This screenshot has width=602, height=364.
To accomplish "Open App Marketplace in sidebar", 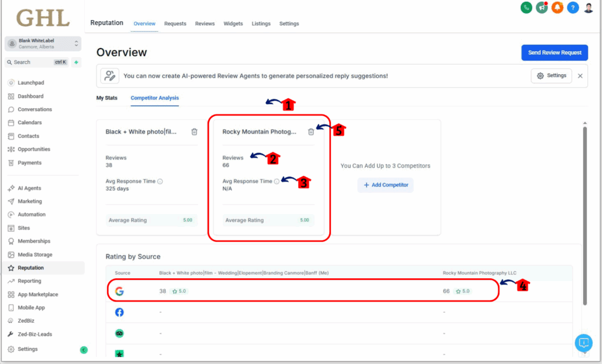I will tap(38, 295).
